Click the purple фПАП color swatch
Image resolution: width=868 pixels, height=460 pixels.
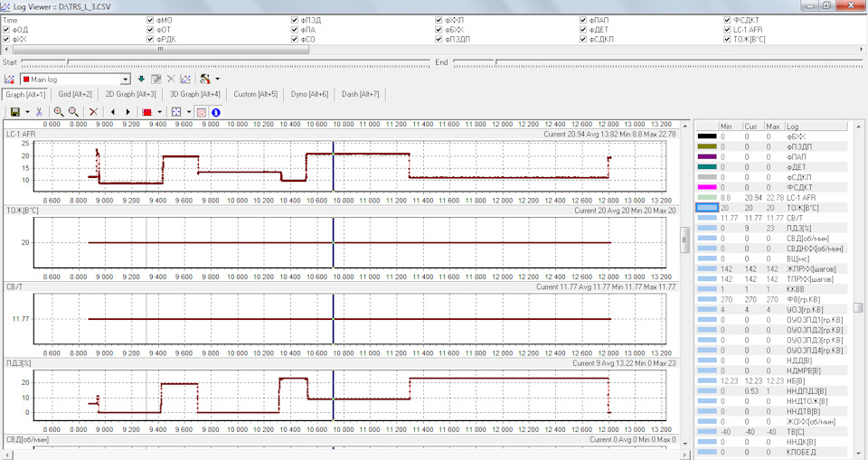[707, 156]
